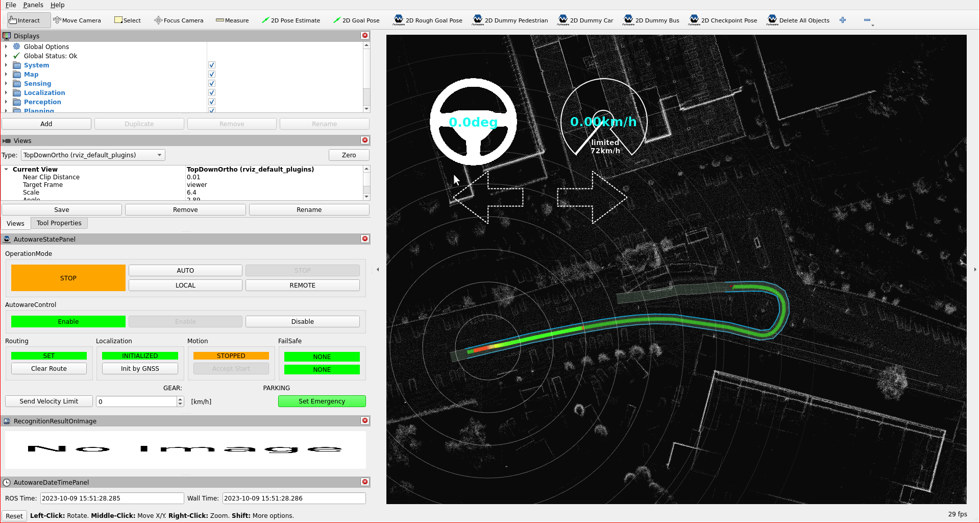Screen dimensions: 980x523
Task: Select the 2D Dummy Car tool
Action: (x=585, y=20)
